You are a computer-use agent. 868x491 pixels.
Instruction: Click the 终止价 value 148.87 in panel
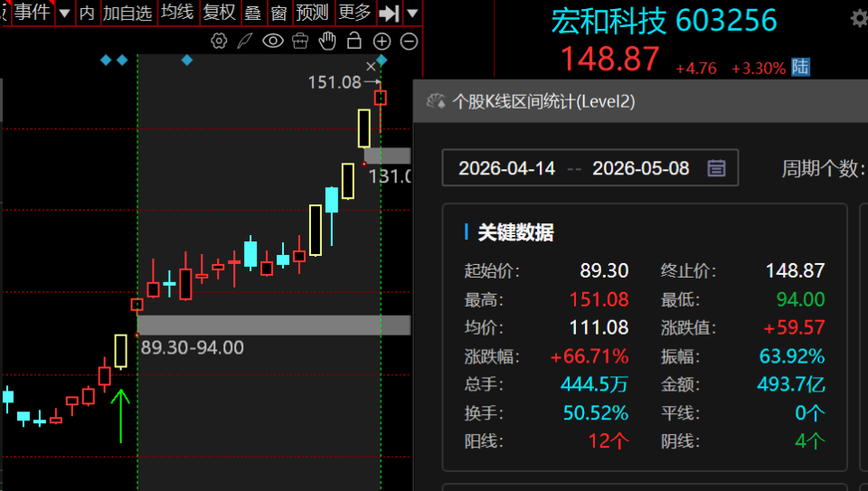point(795,270)
